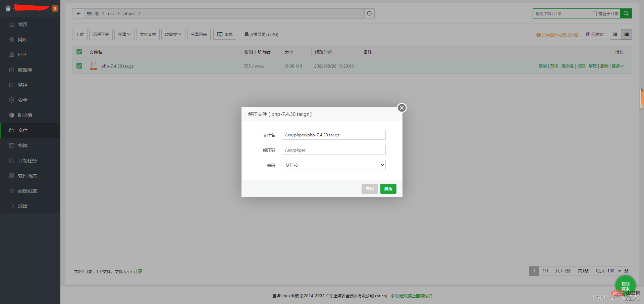Viewport: 644px width, 304px height.
Task: Toggle the select-all checkbox in table header
Action: click(79, 52)
